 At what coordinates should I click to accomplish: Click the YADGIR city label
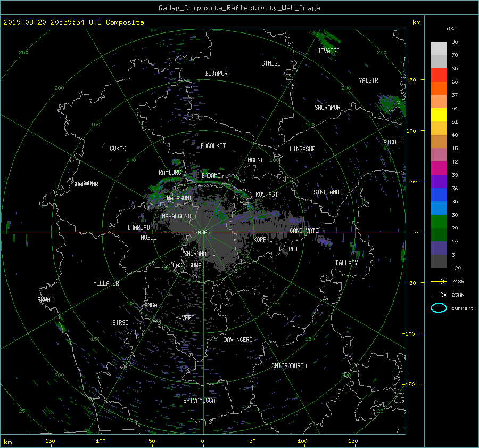click(368, 80)
